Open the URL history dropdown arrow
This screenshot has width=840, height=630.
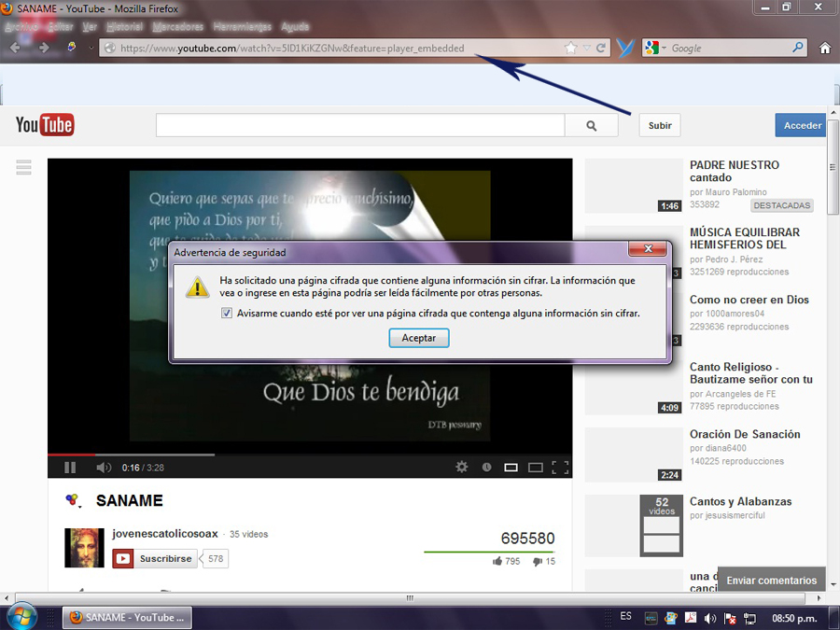tap(587, 49)
